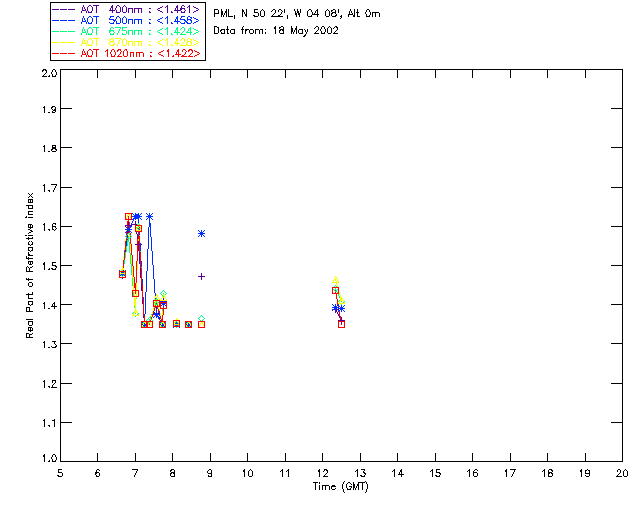Click the 1.5 y-axis tick label

[49, 266]
